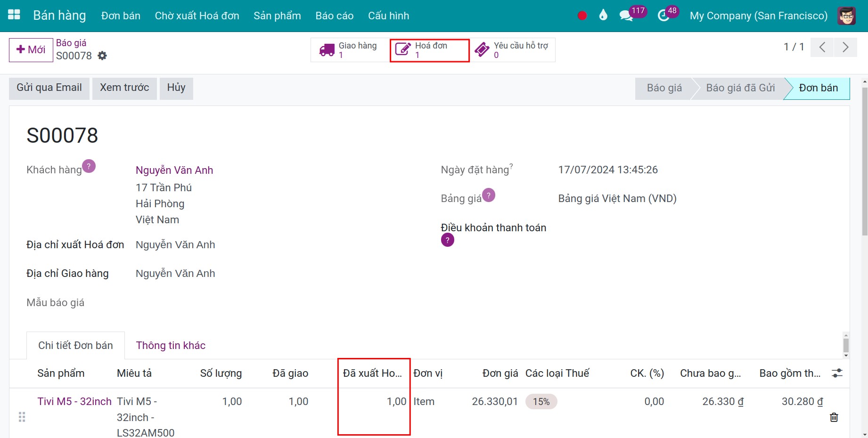
Task: Open Cấu hình menu
Action: coord(389,16)
